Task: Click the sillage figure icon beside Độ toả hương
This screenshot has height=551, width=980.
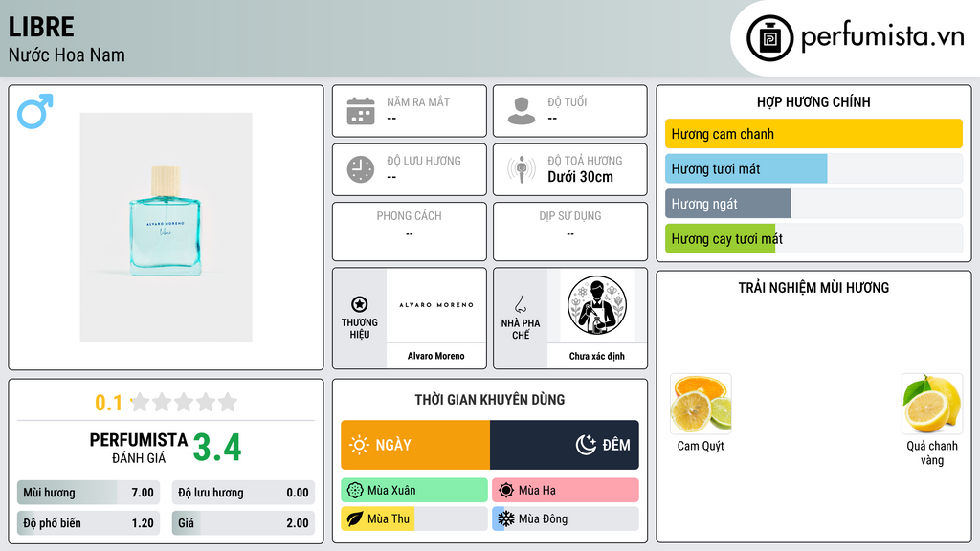Action: 522,169
